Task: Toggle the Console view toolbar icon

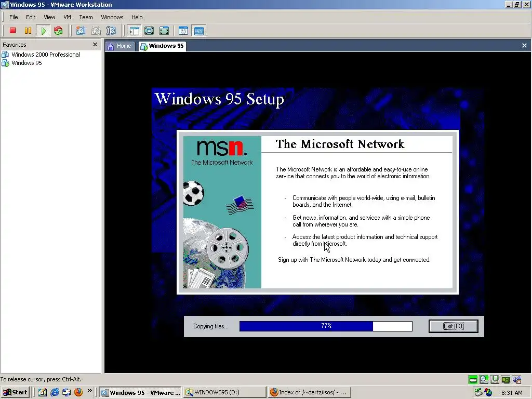Action: 199,31
